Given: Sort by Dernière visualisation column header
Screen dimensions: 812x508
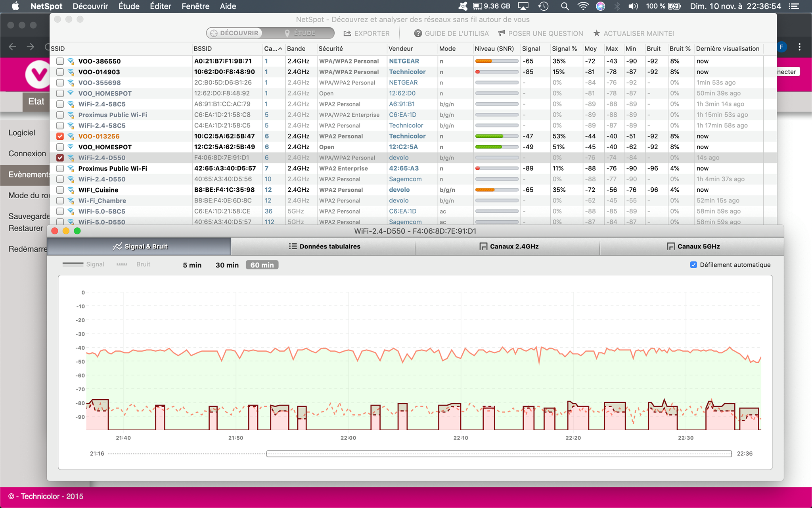Looking at the screenshot, I should pyautogui.click(x=729, y=48).
